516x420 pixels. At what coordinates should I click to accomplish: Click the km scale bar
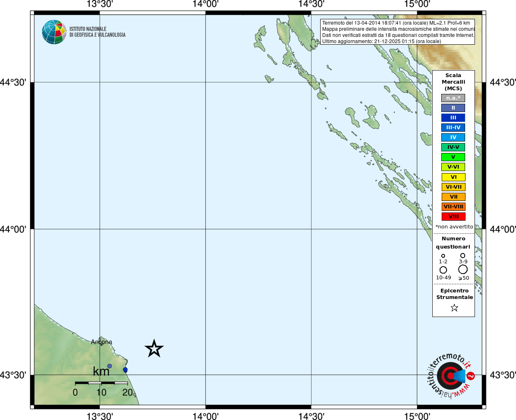tap(101, 383)
